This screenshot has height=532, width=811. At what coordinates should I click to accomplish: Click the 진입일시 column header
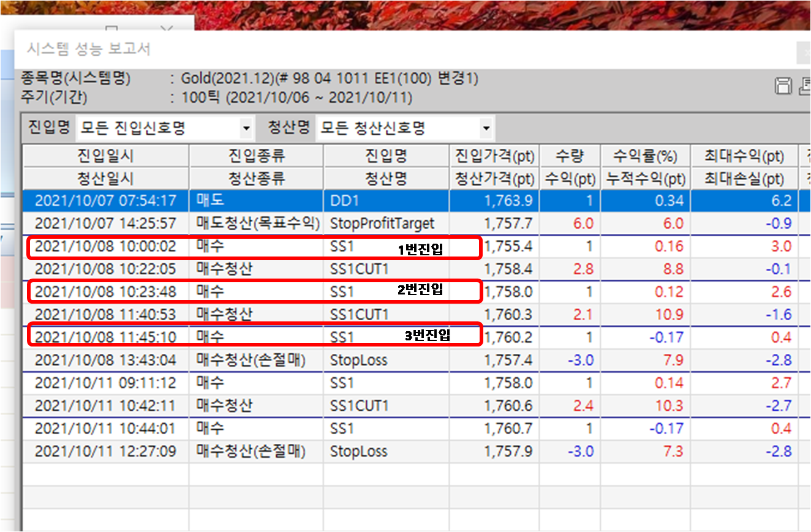point(105,156)
